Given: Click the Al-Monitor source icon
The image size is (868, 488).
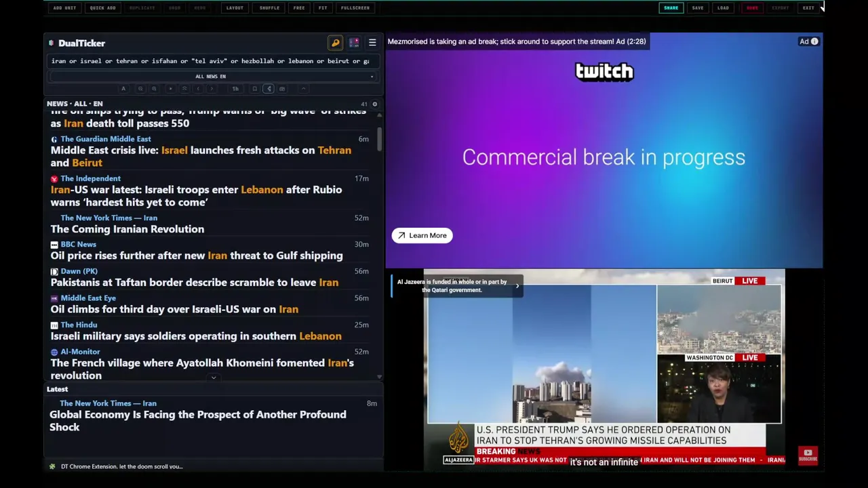Looking at the screenshot, I should pyautogui.click(x=54, y=352).
